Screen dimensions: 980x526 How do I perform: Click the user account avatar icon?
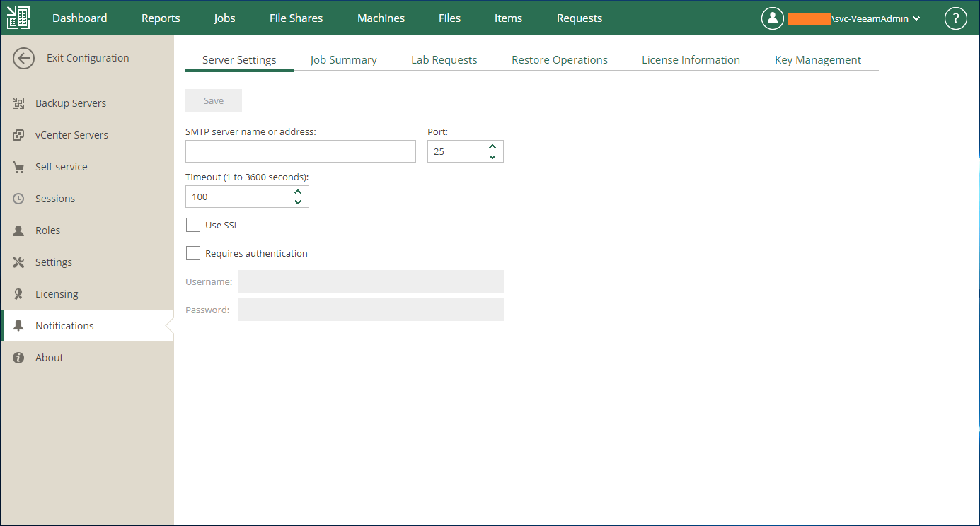tap(772, 18)
